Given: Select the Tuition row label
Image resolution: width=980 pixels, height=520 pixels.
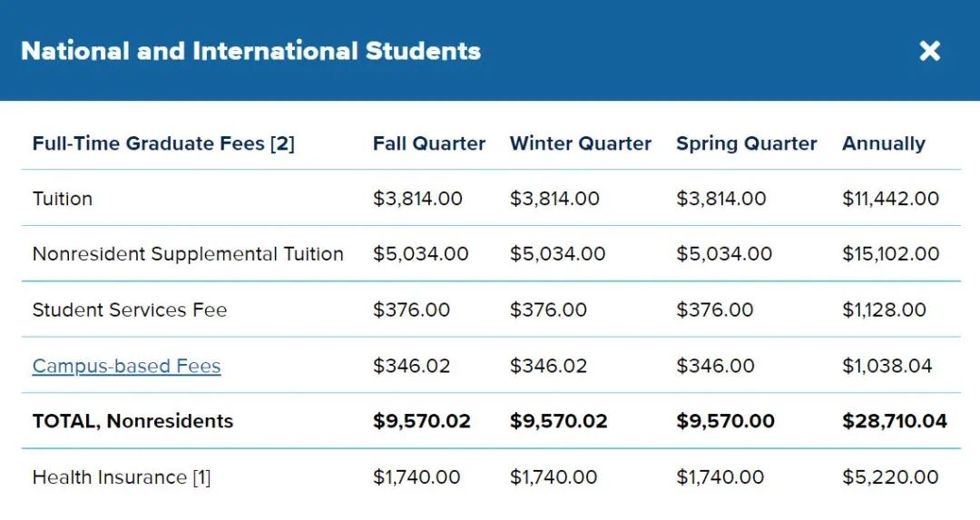Looking at the screenshot, I should click(63, 199).
